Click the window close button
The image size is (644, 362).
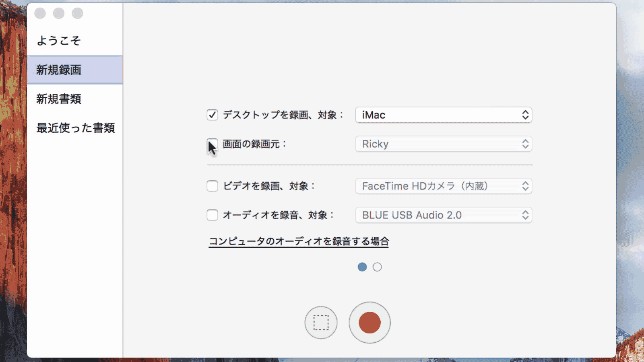coord(40,13)
